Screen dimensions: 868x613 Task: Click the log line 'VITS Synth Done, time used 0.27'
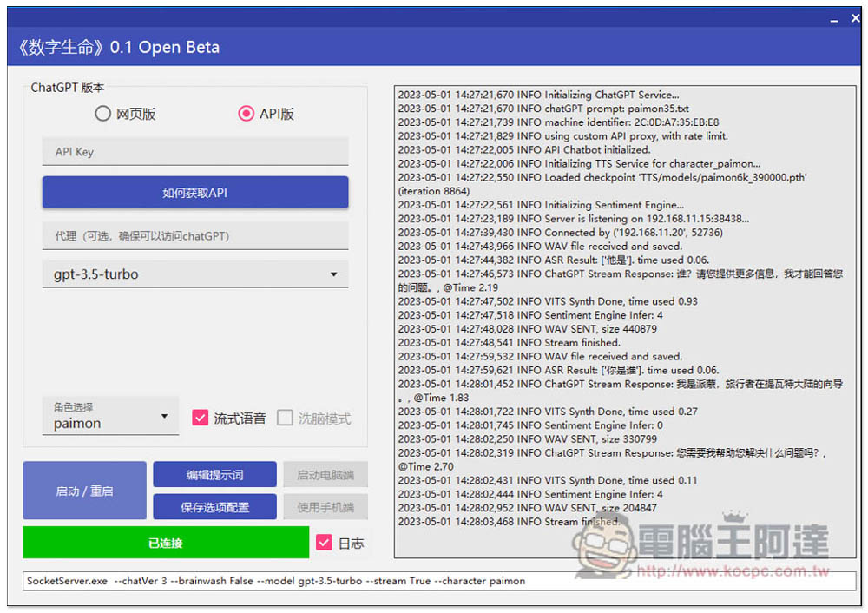[x=548, y=412]
